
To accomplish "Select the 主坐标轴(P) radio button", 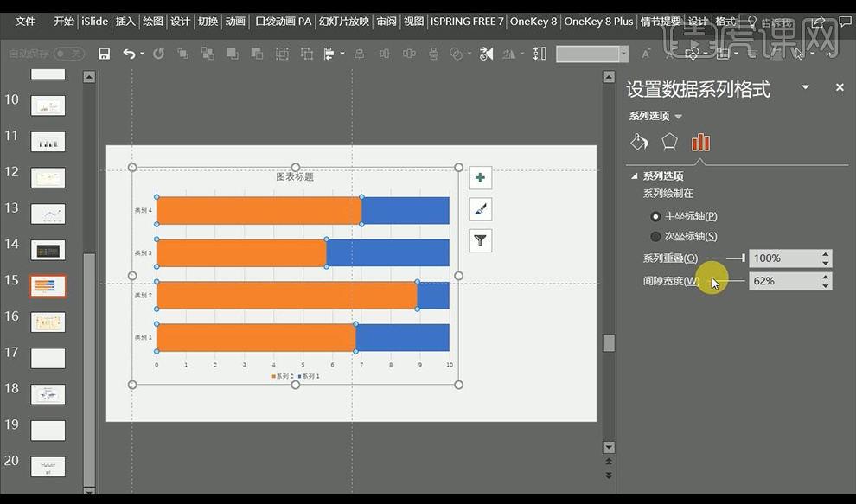I will [655, 216].
